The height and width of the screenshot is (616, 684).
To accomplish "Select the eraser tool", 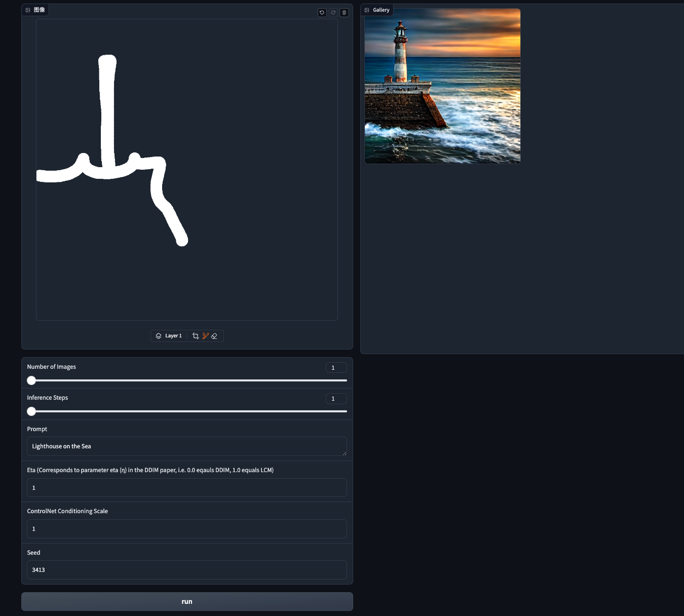I will [x=214, y=336].
